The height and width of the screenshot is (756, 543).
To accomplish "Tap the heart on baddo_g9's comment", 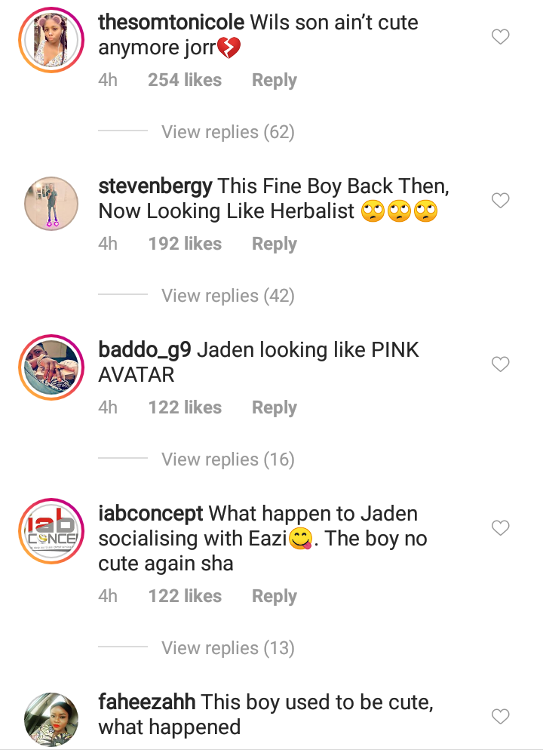I will [500, 364].
